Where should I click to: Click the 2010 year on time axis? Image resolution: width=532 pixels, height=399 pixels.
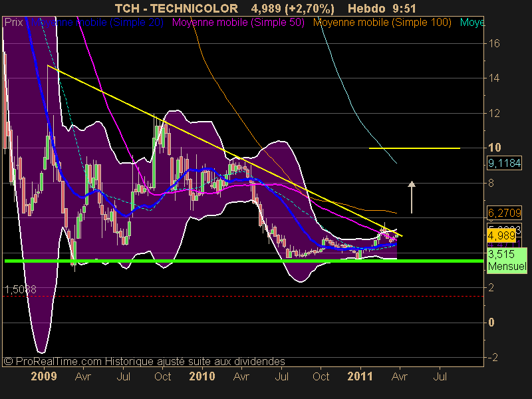202,376
